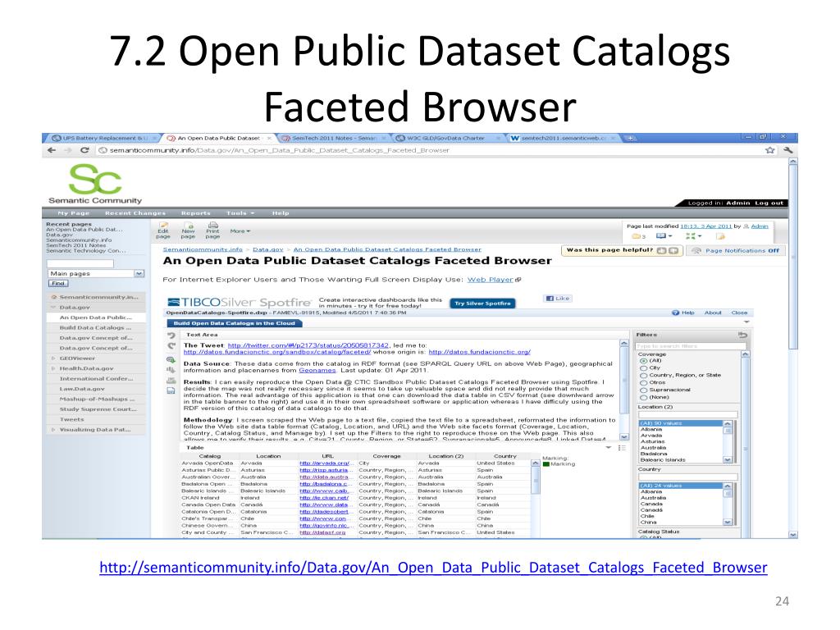Click the Facebook Like button
This screenshot has height=630, width=840.
coord(558,299)
